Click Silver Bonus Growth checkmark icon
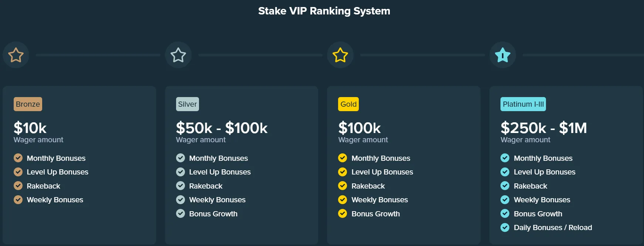 coord(181,214)
